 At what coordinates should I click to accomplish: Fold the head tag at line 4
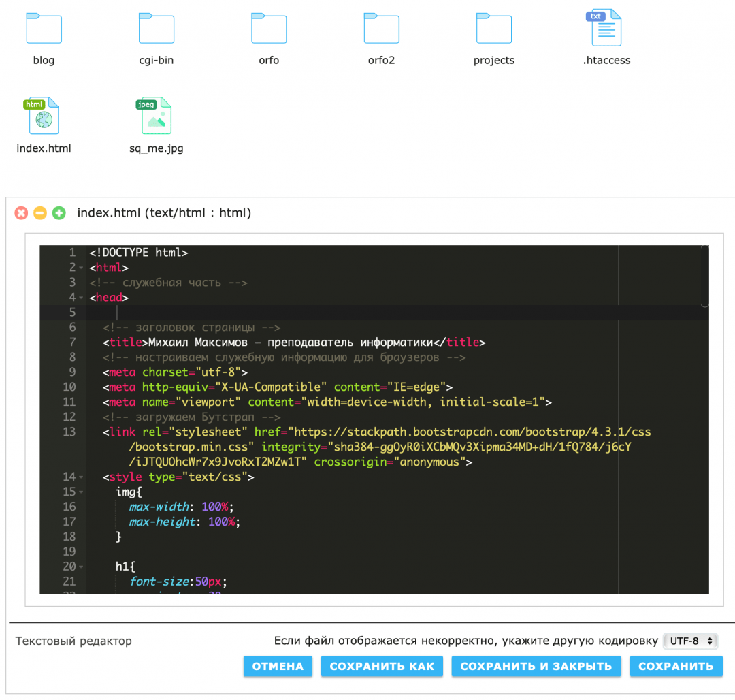tap(82, 298)
